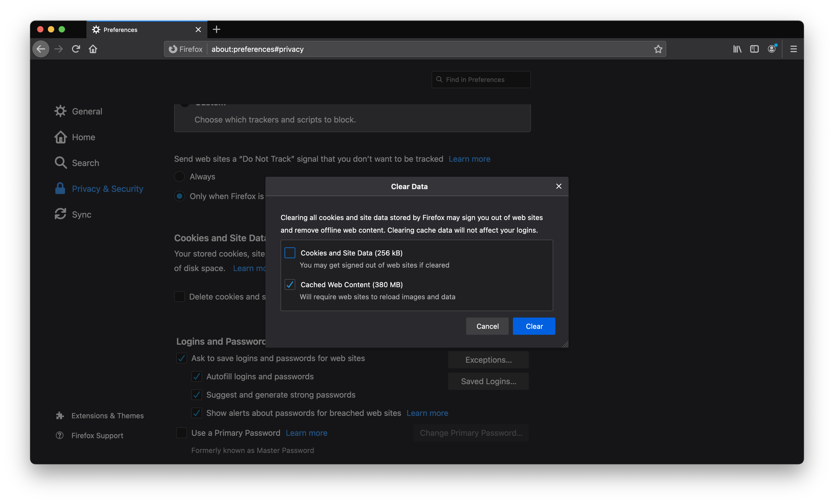Screen dimensions: 834x504
Task: Click the reload page icon
Action: coord(76,49)
